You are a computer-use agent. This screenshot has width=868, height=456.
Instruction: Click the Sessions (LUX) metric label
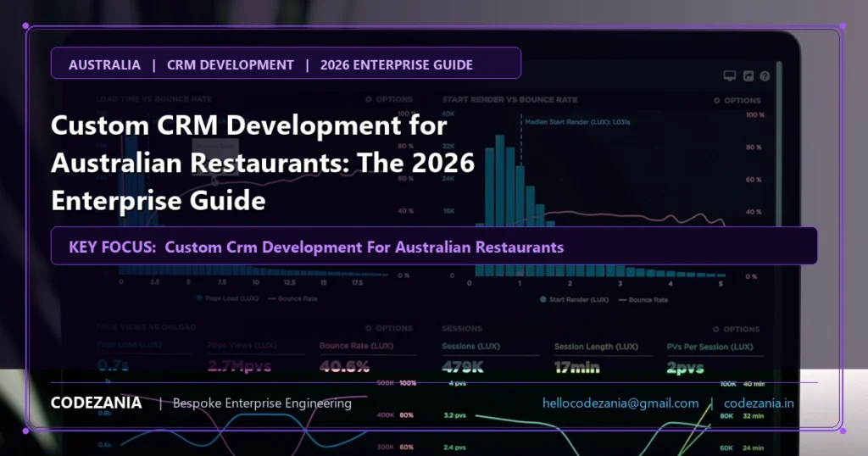click(x=470, y=346)
